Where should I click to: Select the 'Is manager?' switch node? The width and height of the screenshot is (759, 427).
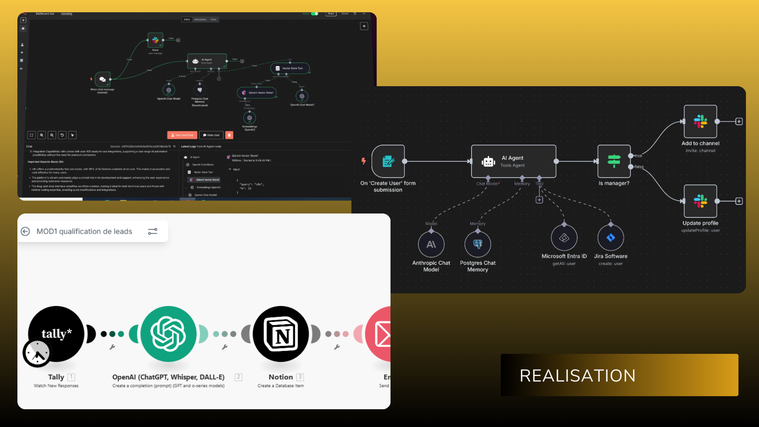(614, 161)
